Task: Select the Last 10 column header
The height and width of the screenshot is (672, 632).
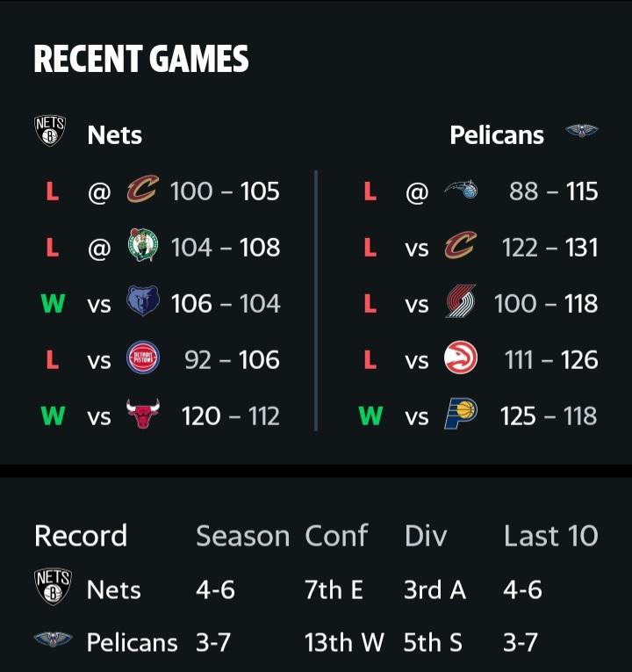Action: [x=550, y=536]
